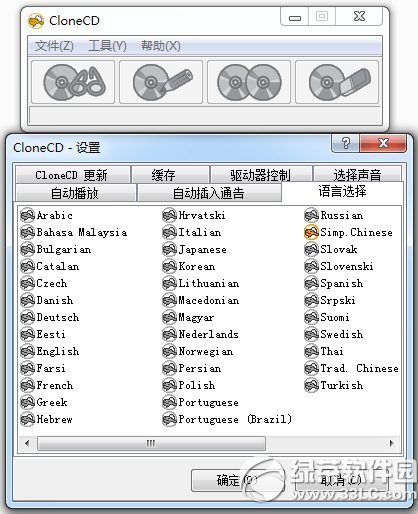This screenshot has height=514, width=418.
Task: Click the Copy CD two-discs icon
Action: pyautogui.click(x=249, y=82)
